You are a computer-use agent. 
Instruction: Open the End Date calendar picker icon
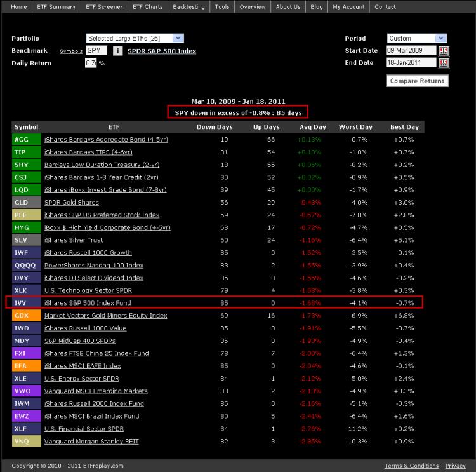[x=444, y=63]
